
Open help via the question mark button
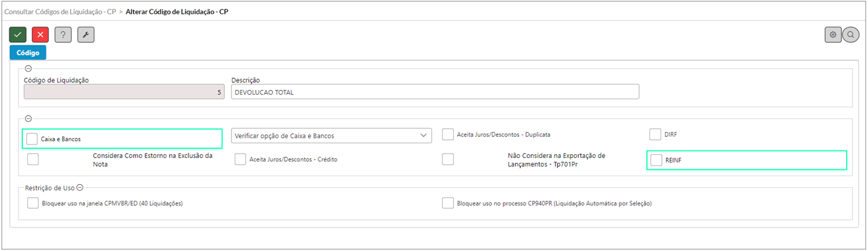click(63, 35)
